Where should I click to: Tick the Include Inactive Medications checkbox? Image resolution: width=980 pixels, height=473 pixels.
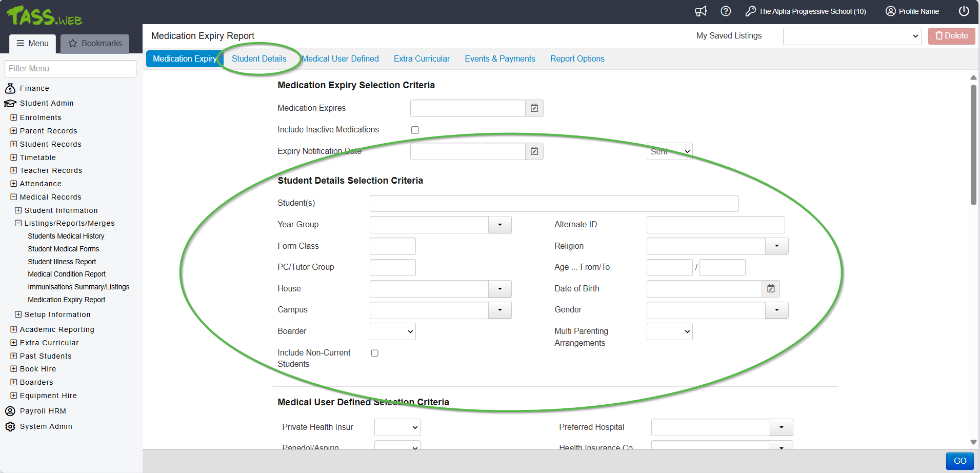pos(415,130)
